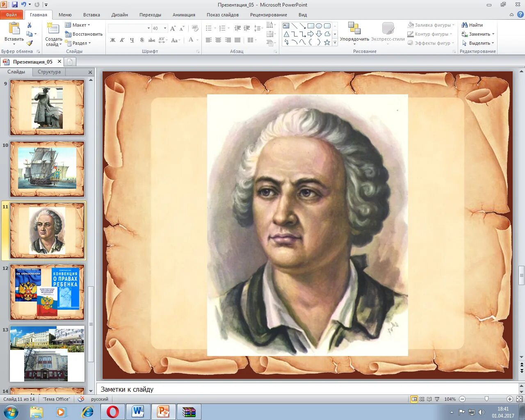Switch to Reading view in status bar
The image size is (525, 420).
(429, 399)
